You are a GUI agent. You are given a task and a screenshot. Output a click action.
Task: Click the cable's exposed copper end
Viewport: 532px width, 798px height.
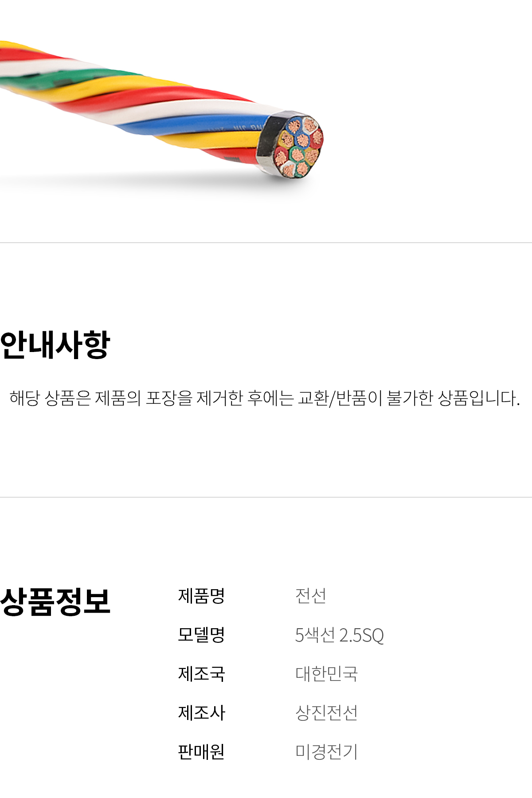(299, 145)
